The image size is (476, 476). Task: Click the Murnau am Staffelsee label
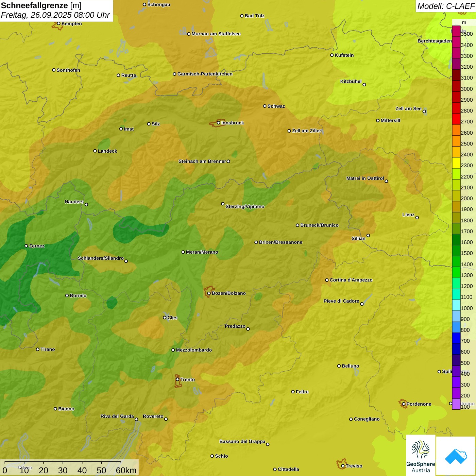click(216, 34)
